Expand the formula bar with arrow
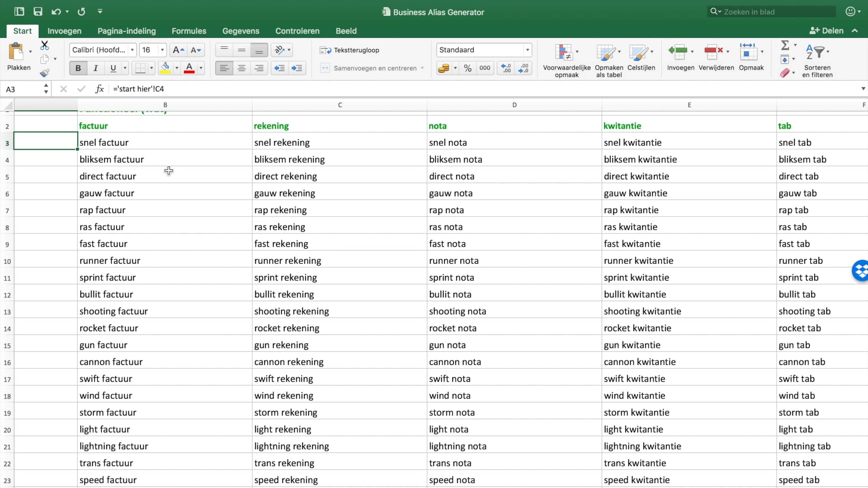 (x=863, y=89)
